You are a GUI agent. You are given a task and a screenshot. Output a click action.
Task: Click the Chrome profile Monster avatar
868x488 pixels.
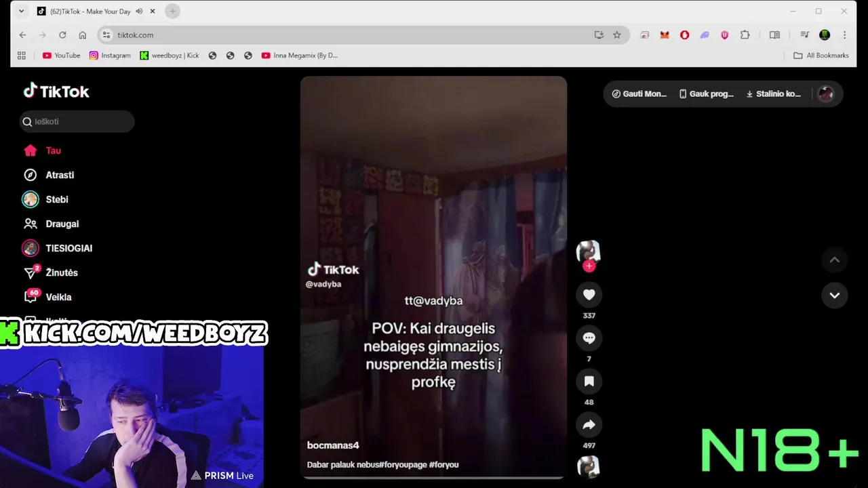pos(825,35)
